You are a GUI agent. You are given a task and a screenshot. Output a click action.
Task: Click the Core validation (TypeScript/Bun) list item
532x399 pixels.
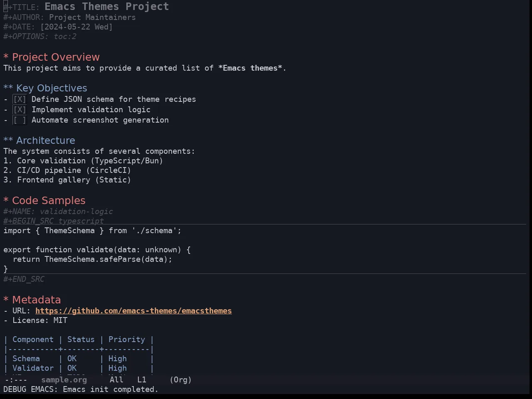tap(83, 161)
